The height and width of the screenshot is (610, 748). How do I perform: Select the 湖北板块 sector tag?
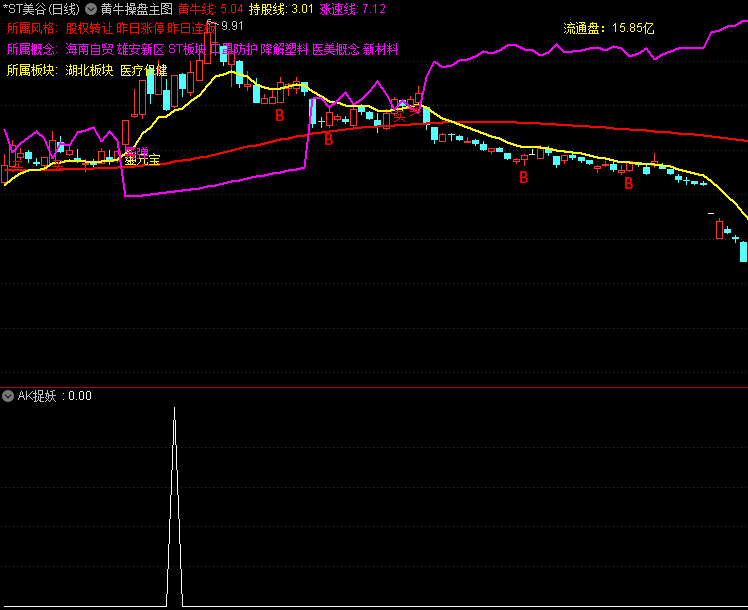(x=89, y=70)
